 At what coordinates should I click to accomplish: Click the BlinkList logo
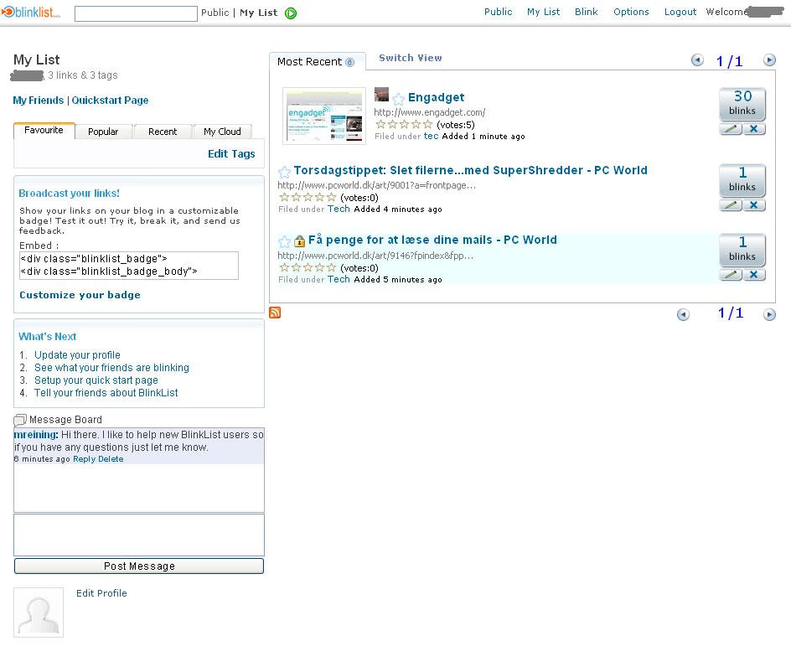[31, 12]
